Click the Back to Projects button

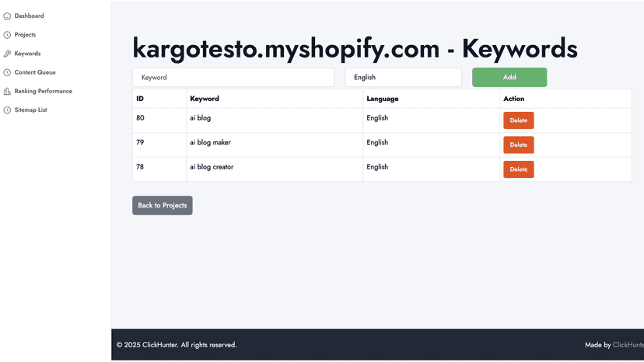163,205
